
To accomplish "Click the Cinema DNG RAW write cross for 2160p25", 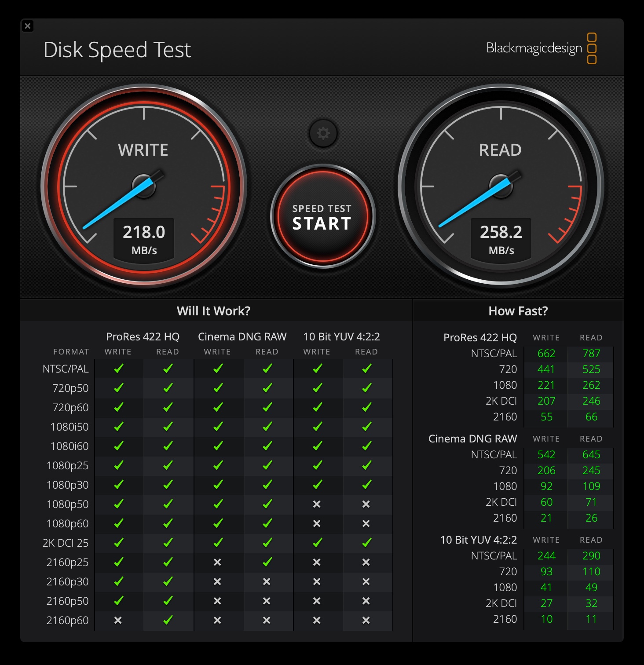I will (x=217, y=562).
